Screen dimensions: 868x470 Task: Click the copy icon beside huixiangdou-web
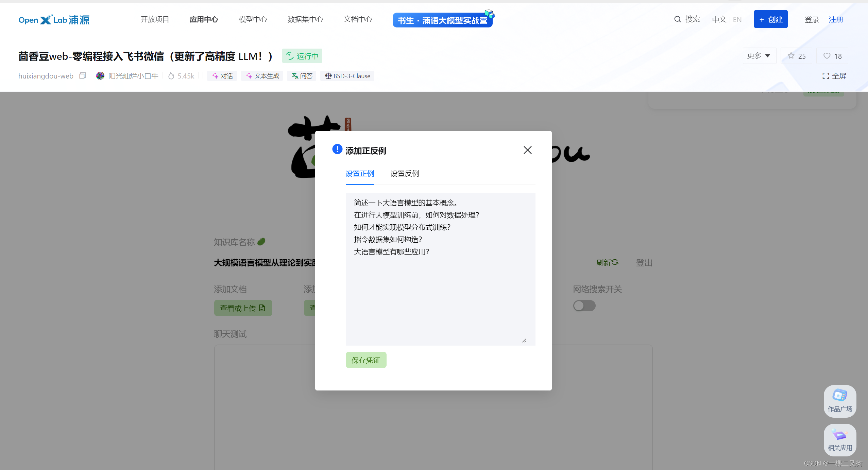(x=82, y=75)
